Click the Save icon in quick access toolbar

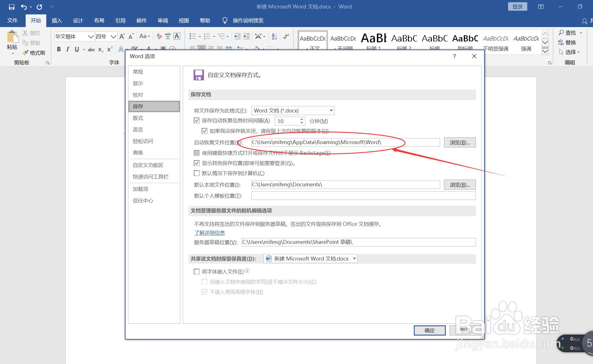coord(12,7)
